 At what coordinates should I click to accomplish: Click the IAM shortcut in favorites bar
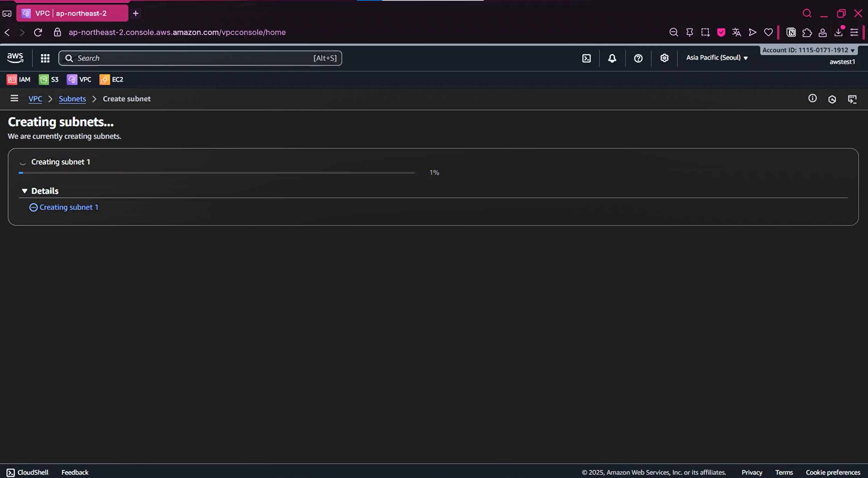[19, 80]
